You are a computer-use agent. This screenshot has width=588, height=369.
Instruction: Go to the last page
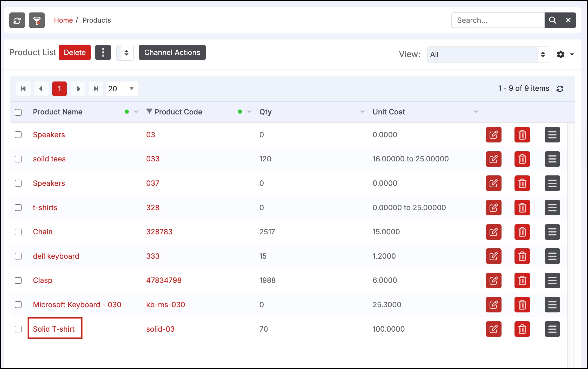tap(96, 89)
